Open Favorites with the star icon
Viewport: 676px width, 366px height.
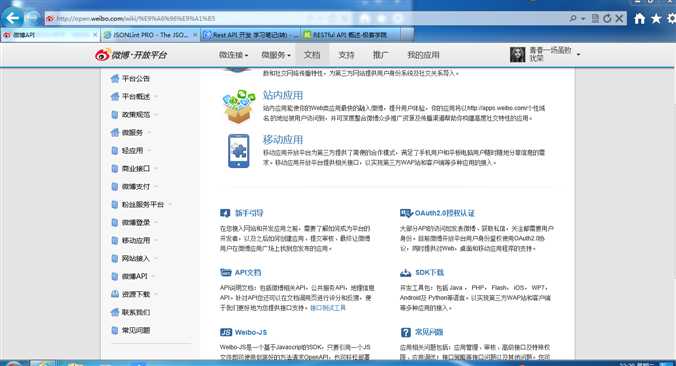[656, 19]
